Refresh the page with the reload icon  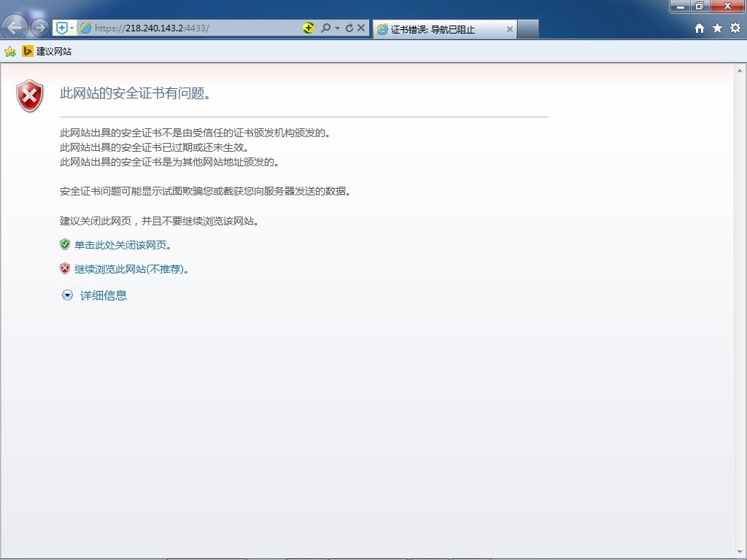coord(349,28)
